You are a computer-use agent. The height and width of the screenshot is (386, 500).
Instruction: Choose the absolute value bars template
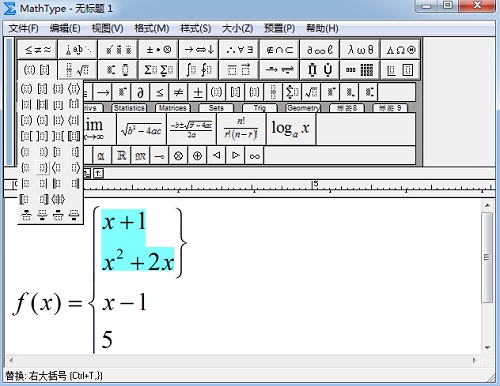click(26, 105)
